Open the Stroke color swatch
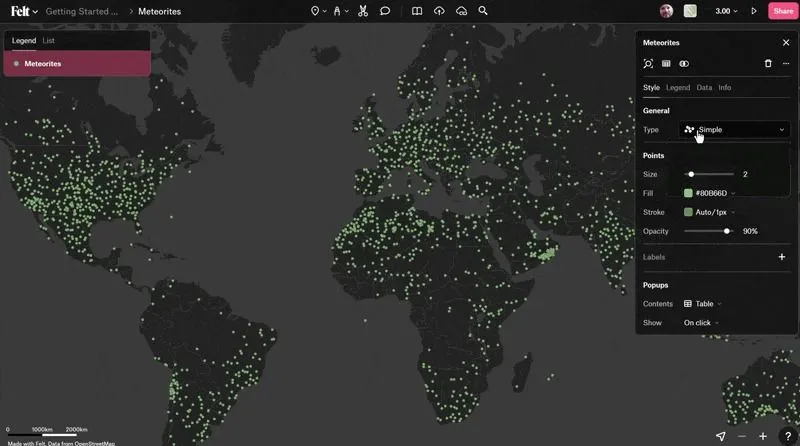Image resolution: width=800 pixels, height=446 pixels. coord(688,212)
